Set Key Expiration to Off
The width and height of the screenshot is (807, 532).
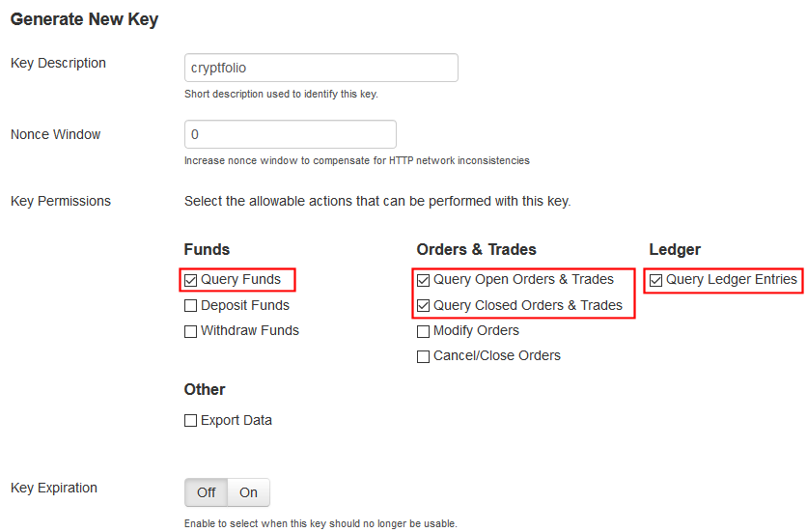point(207,492)
